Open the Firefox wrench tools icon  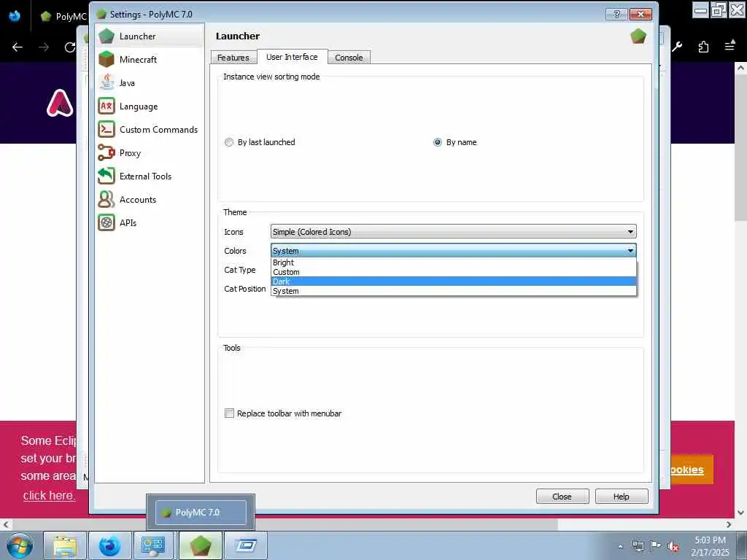click(677, 47)
